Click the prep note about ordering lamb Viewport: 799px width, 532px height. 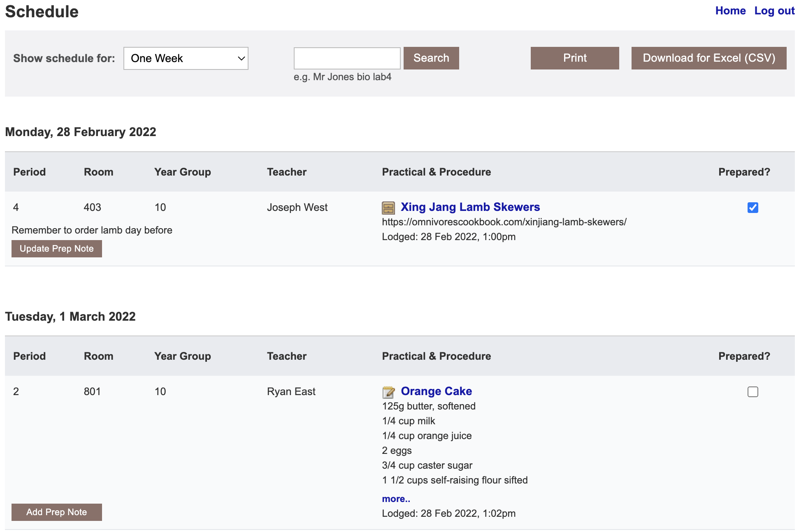pos(92,230)
